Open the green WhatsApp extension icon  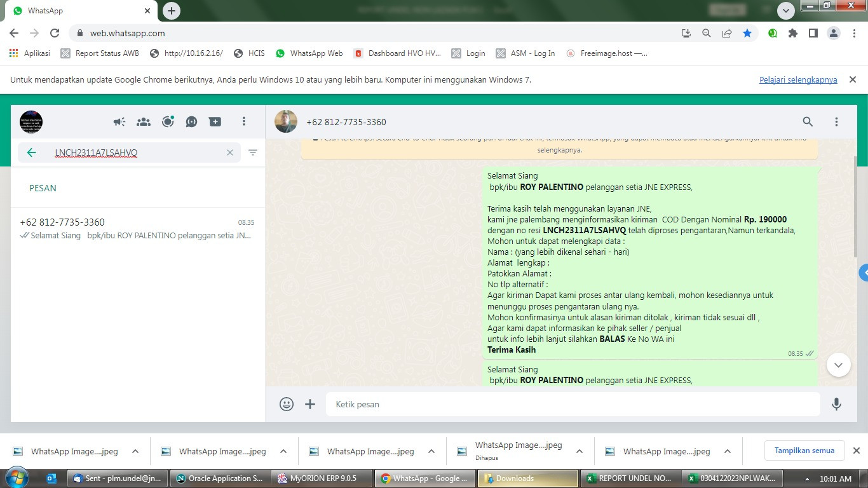[x=773, y=33]
